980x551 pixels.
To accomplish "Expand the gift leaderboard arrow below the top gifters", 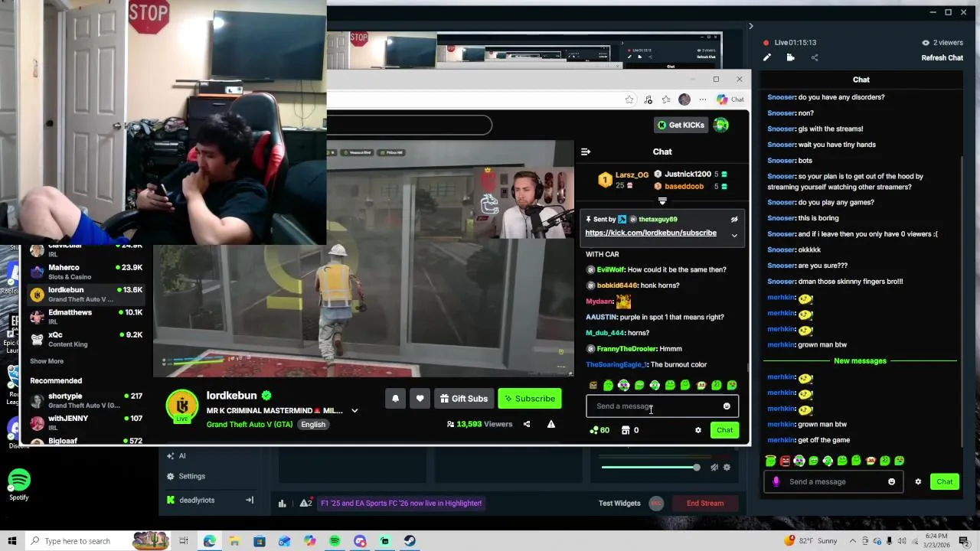I will (662, 201).
